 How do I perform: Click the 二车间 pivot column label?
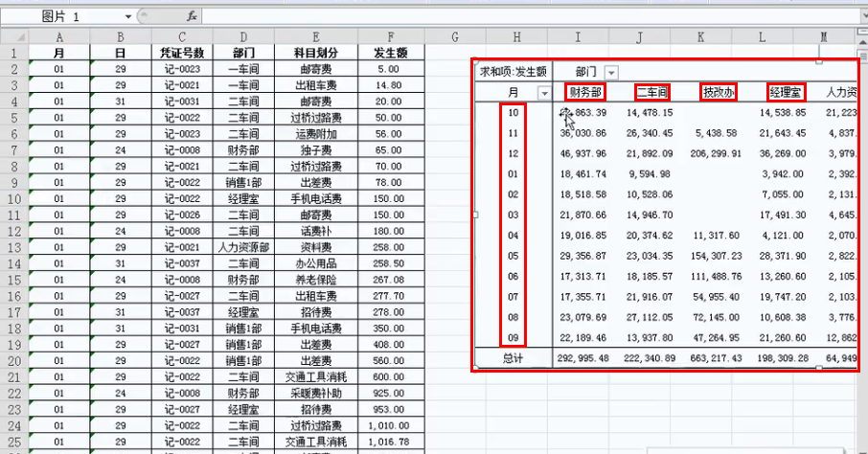pos(652,93)
